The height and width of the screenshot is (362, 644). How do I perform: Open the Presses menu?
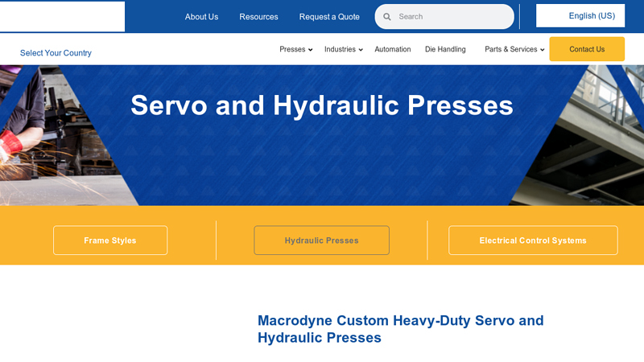[292, 49]
